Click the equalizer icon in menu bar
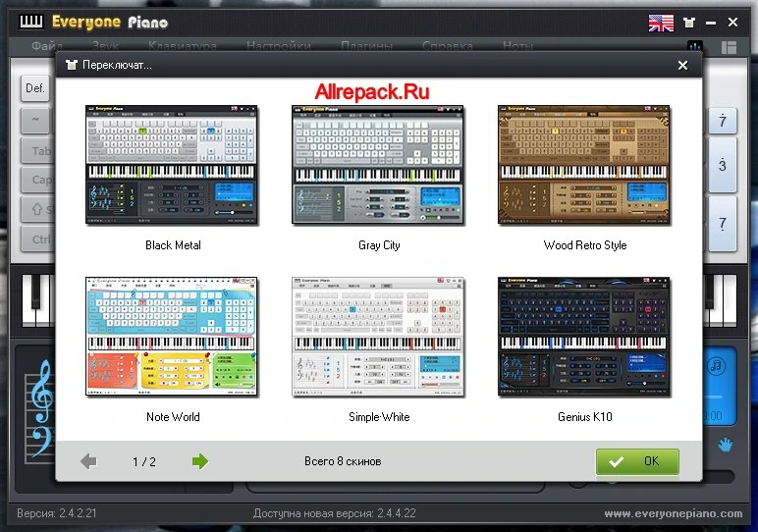The height and width of the screenshot is (532, 758). pyautogui.click(x=695, y=46)
